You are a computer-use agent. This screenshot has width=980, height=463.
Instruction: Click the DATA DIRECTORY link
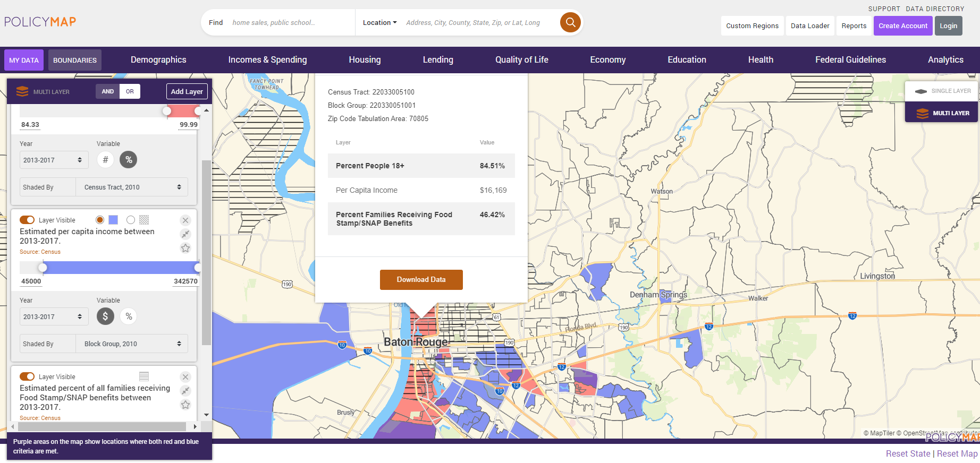coord(935,8)
